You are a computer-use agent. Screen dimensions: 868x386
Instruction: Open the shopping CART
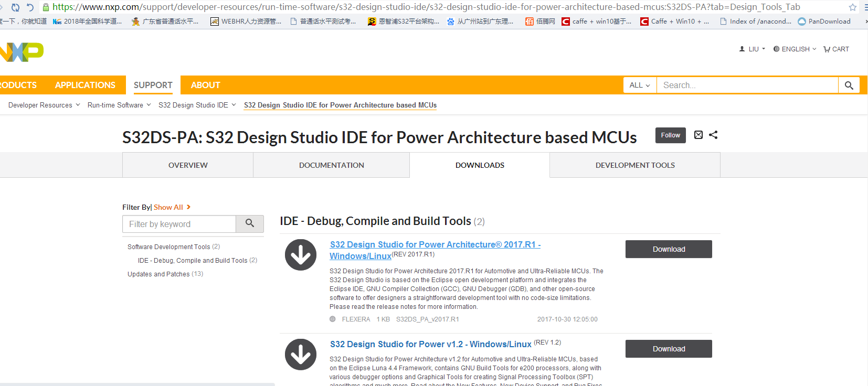pyautogui.click(x=836, y=49)
